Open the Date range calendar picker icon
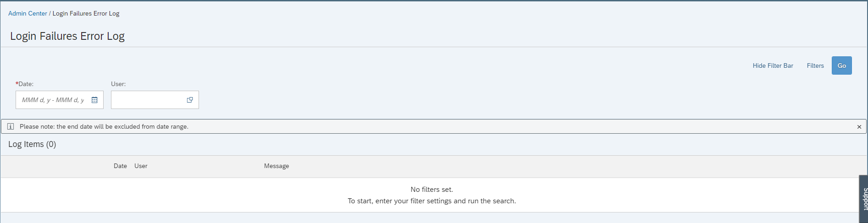 pyautogui.click(x=94, y=100)
